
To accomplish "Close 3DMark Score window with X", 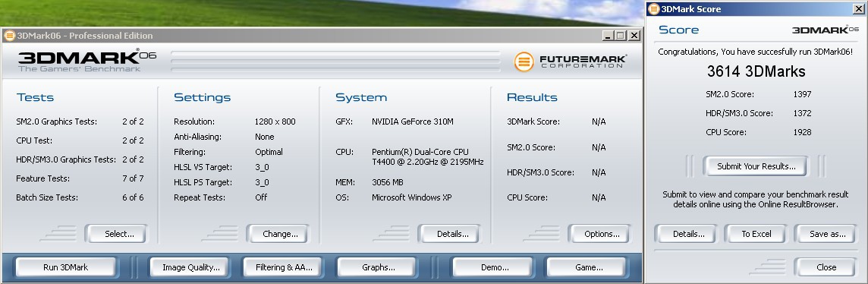I will [x=859, y=9].
